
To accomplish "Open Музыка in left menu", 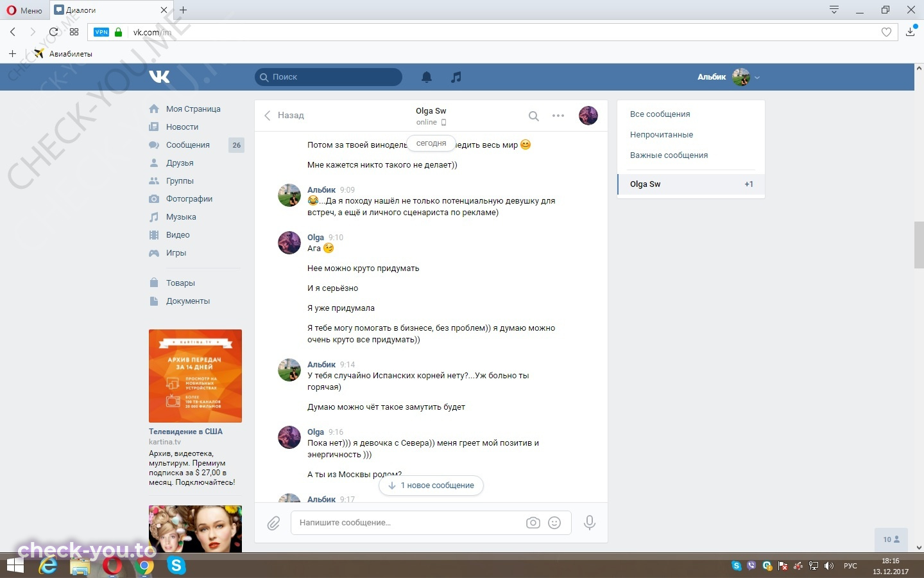I will point(181,217).
